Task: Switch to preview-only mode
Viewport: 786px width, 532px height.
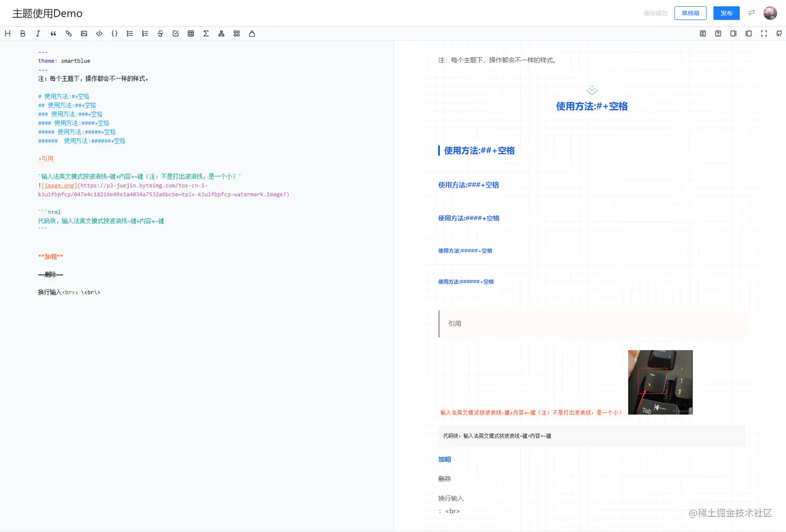Action: pyautogui.click(x=749, y=33)
